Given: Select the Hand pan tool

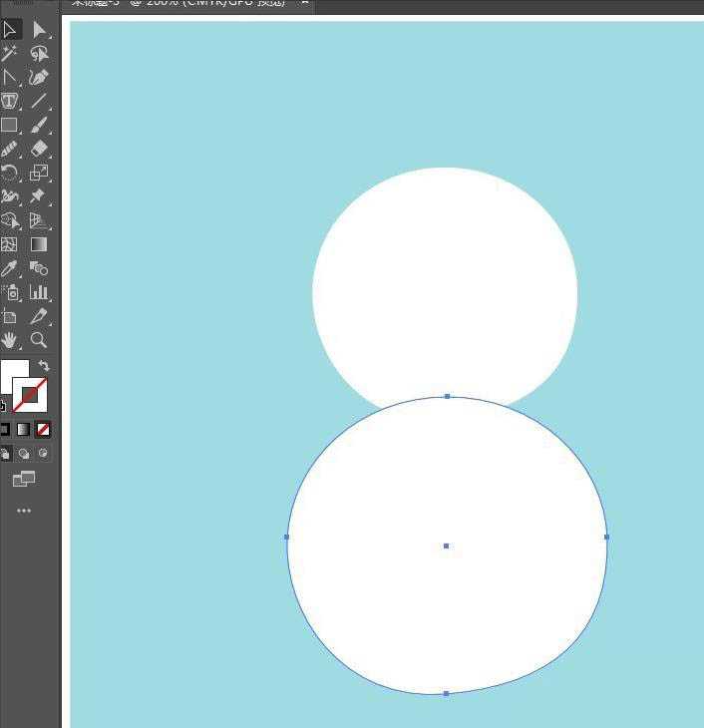Looking at the screenshot, I should pos(10,340).
